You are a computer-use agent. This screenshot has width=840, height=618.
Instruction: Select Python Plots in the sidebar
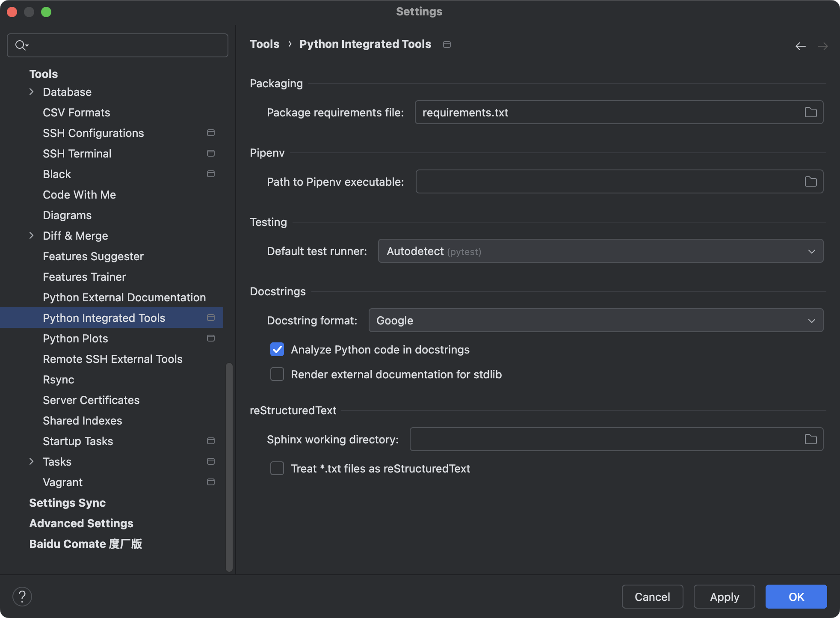click(x=75, y=339)
